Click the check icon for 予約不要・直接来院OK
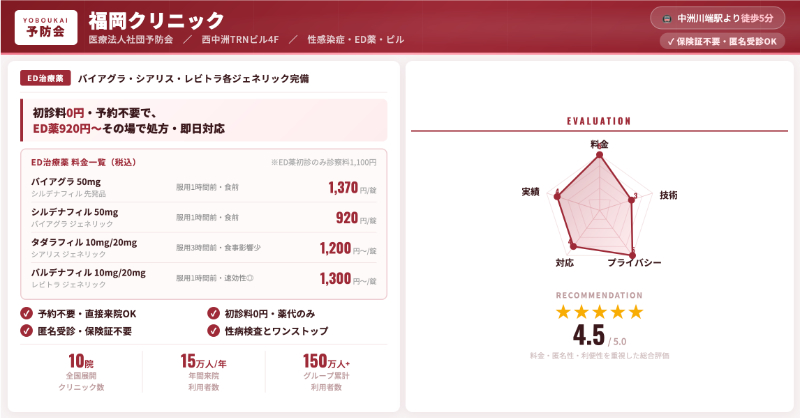800x418 pixels. click(26, 313)
